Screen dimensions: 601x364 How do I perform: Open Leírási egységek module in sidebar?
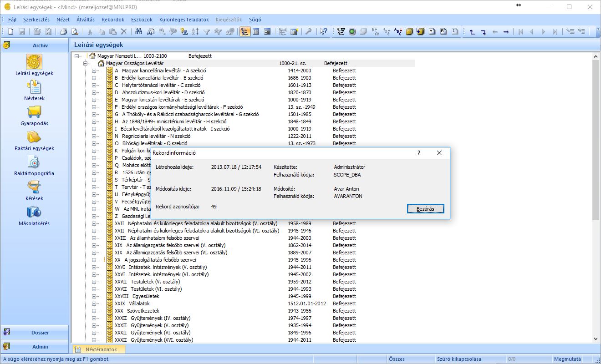pyautogui.click(x=34, y=65)
